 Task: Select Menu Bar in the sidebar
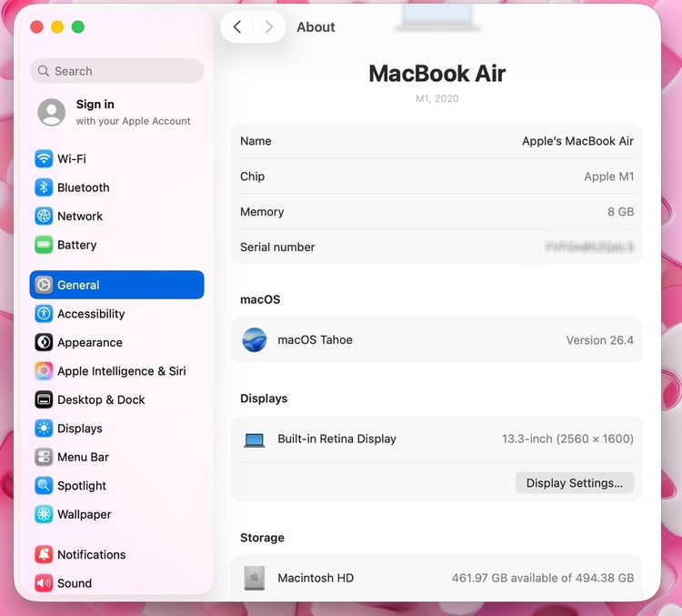pyautogui.click(x=116, y=458)
